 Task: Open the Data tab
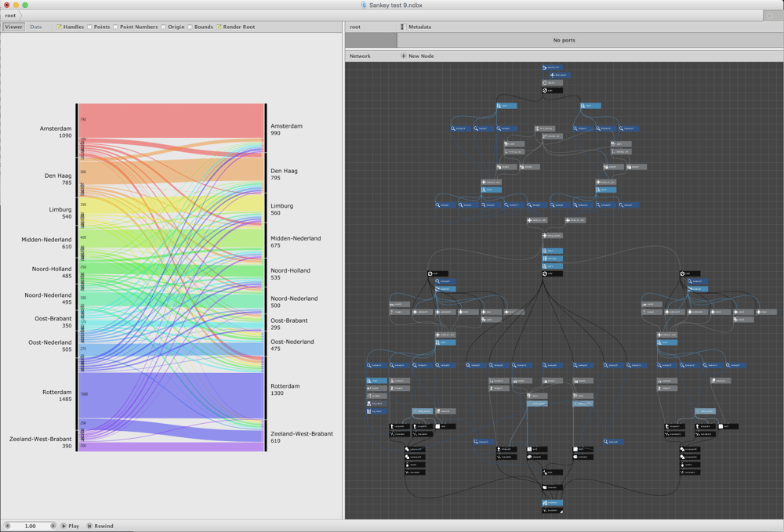[x=36, y=27]
